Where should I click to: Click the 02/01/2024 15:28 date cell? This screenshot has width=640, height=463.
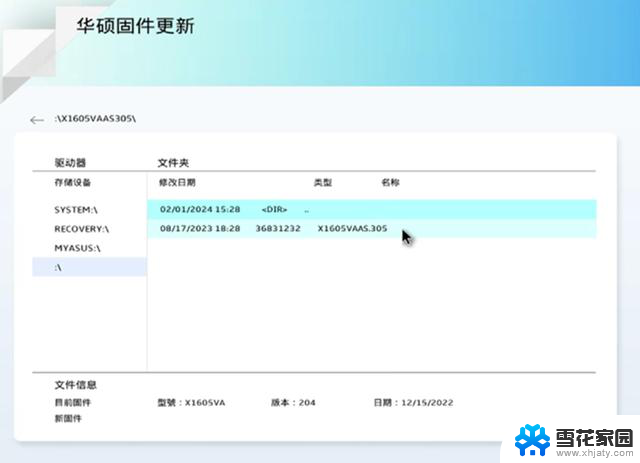200,209
